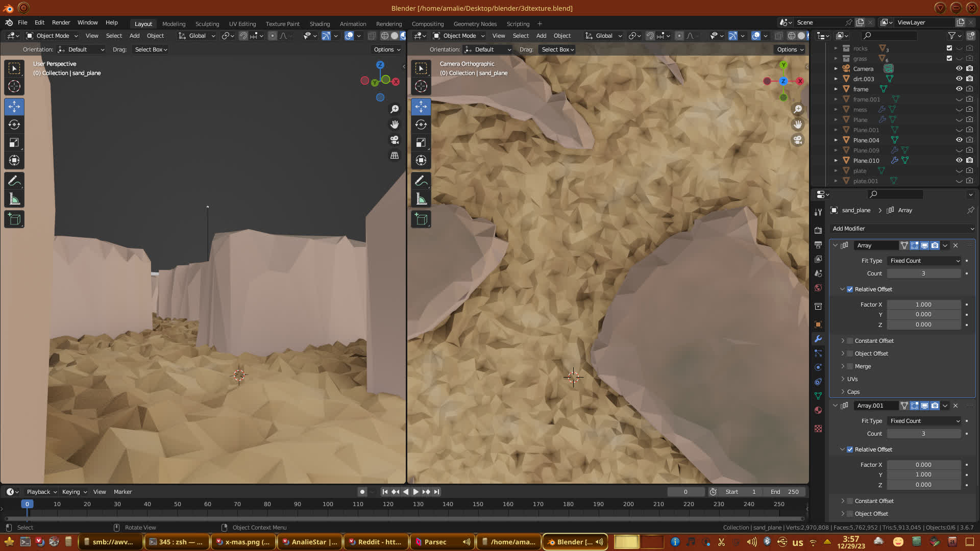Jump to the timeline end frame

tap(436, 492)
